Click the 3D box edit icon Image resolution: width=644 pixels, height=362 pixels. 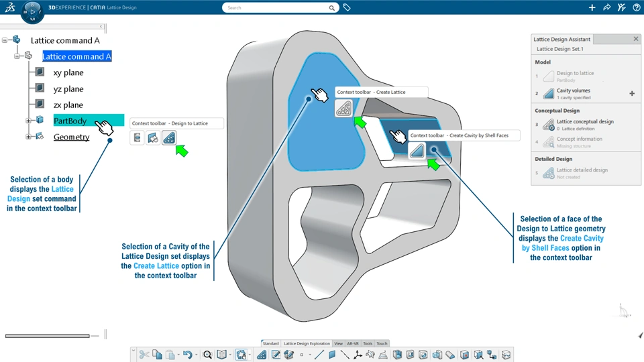(x=288, y=355)
